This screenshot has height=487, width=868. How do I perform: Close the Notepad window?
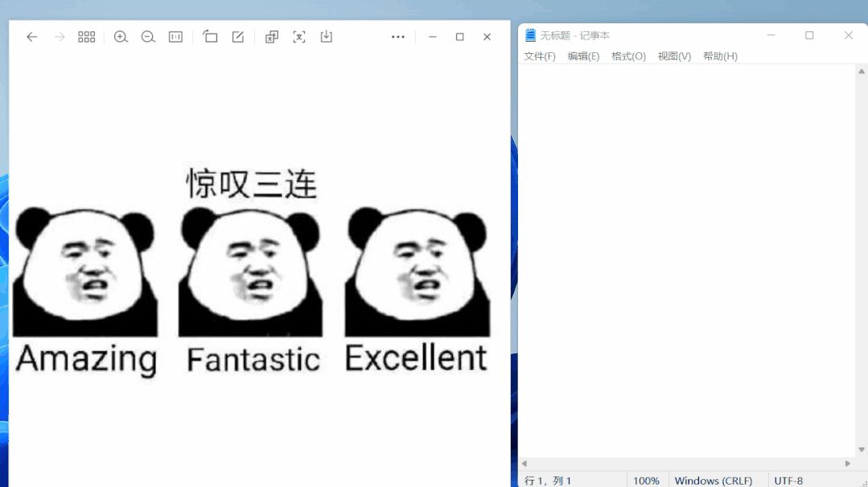click(x=849, y=35)
